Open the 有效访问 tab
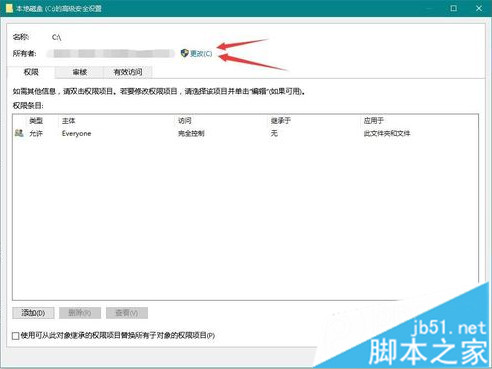This screenshot has width=492, height=369. [128, 72]
